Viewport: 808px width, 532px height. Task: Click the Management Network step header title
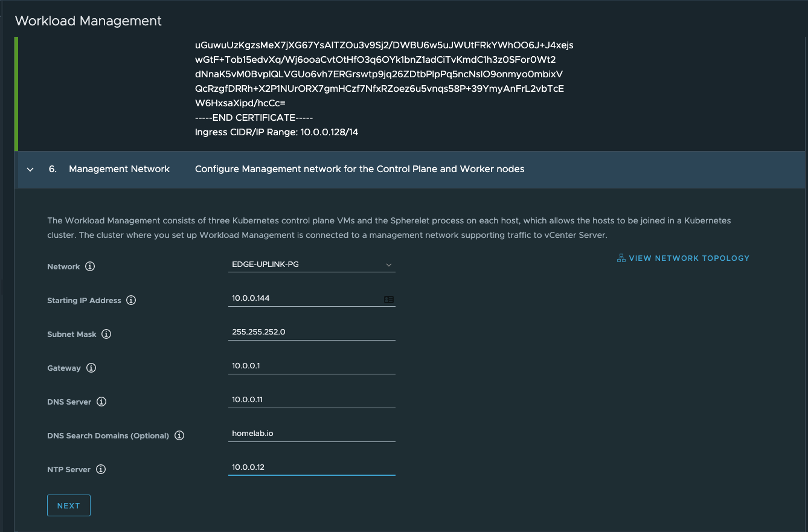(119, 169)
